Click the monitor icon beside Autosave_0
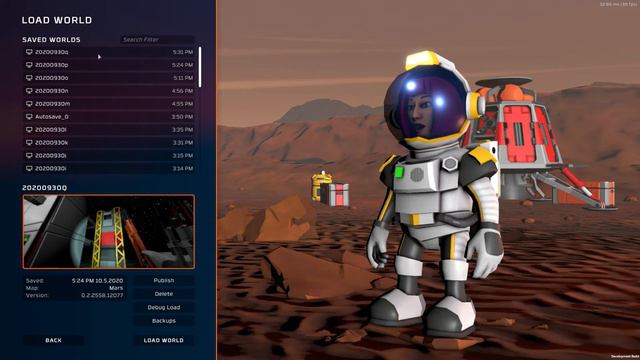 pyautogui.click(x=29, y=117)
